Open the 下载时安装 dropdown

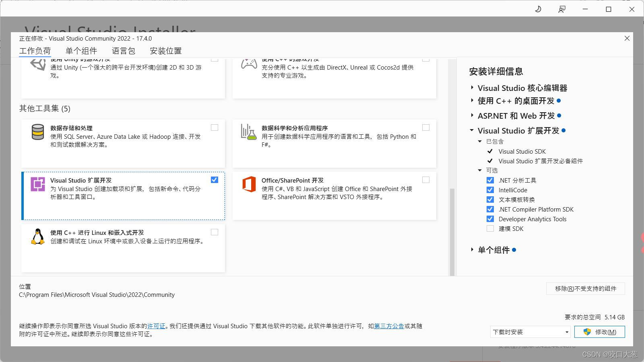530,332
